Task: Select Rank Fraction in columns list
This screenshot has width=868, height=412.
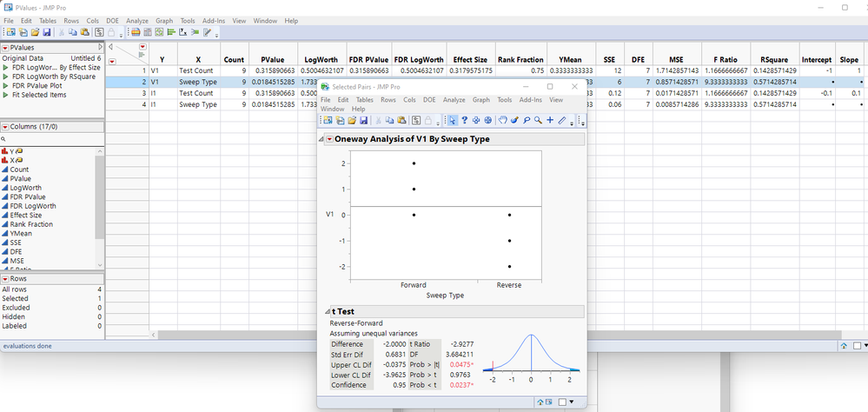Action: pos(31,224)
